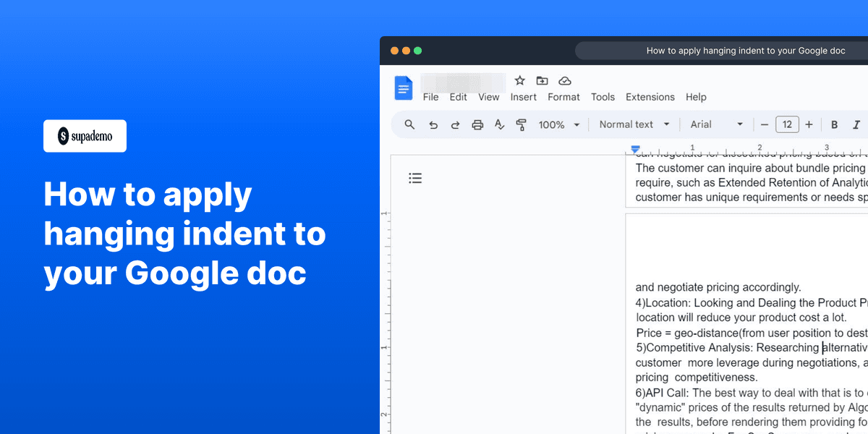Screen dimensions: 868x434
Task: Open the zoom level dropdown
Action: click(558, 124)
